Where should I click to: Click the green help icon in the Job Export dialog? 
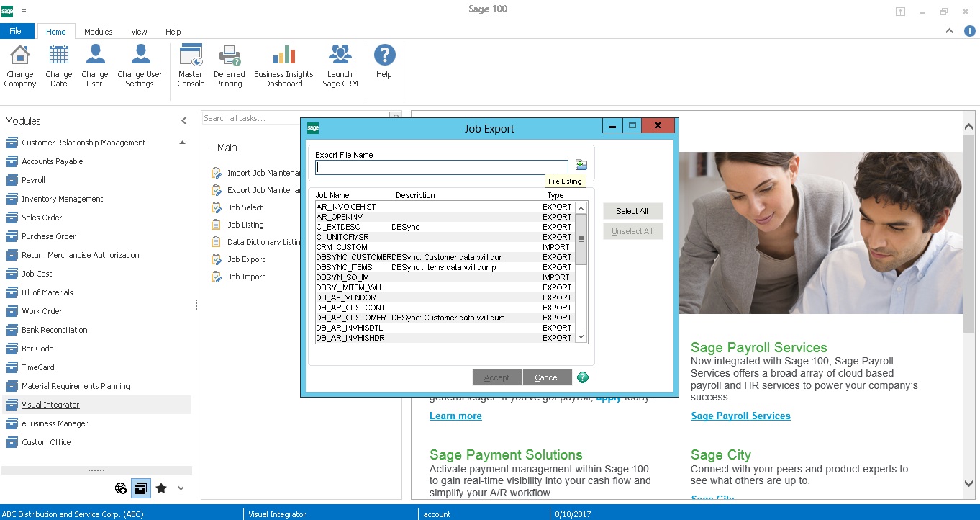[583, 377]
